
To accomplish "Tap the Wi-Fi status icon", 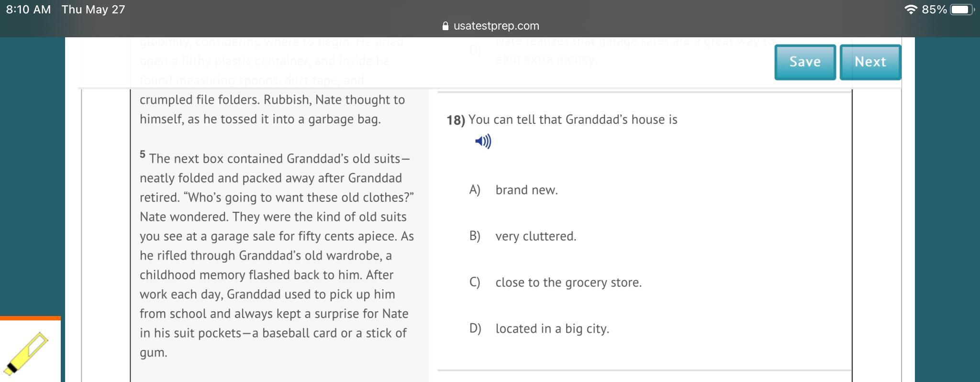I will tap(911, 10).
